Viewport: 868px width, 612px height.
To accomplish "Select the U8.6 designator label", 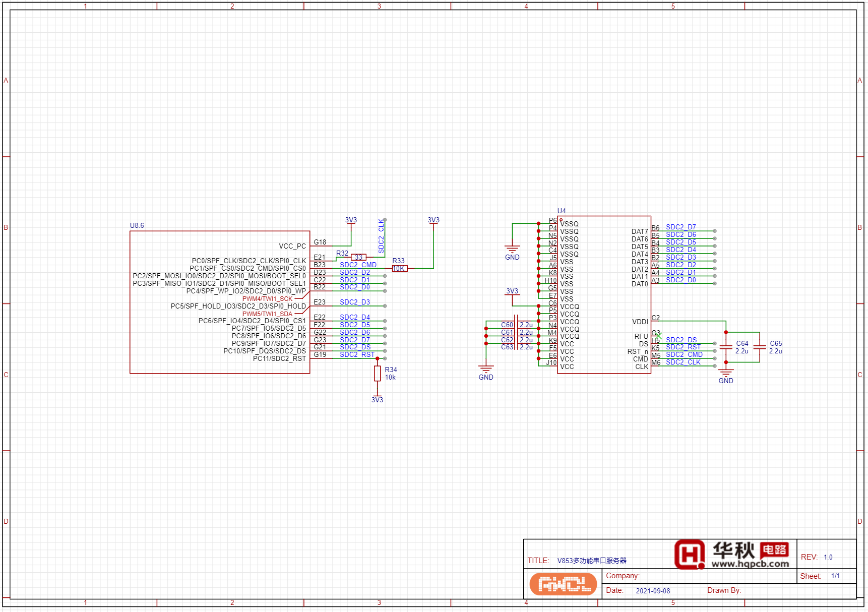I will pos(137,225).
